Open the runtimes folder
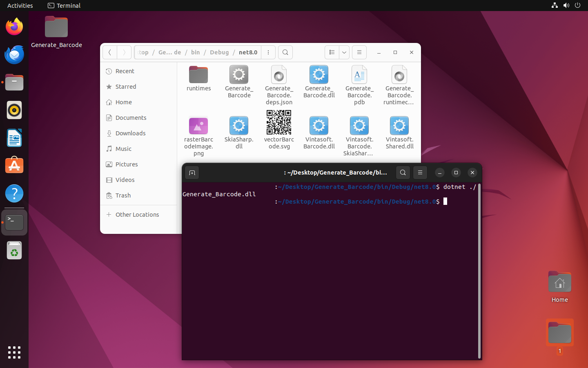Screen dimensions: 588x368 198,79
